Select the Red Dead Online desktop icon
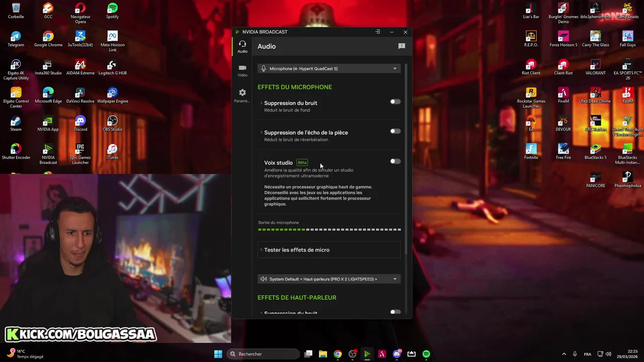Screen dimensions: 644x362 [x=596, y=96]
